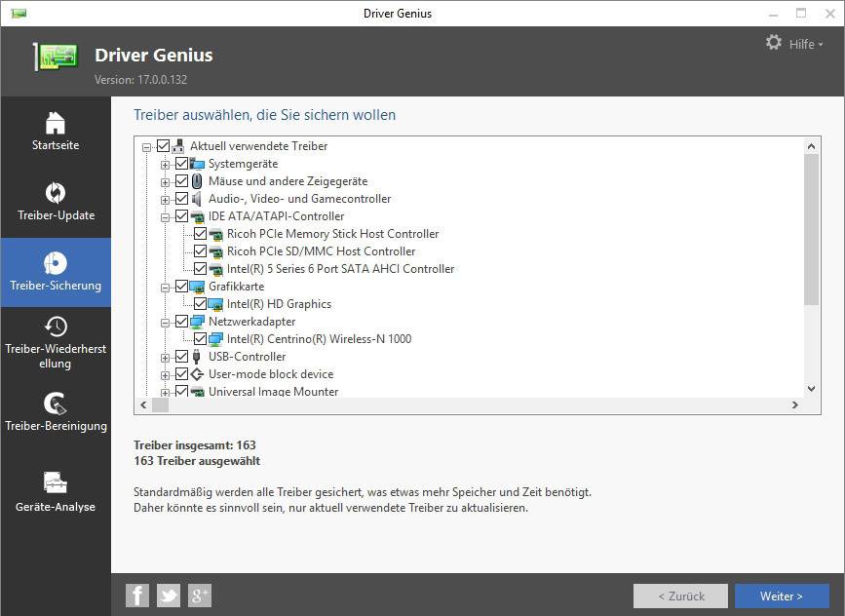Click the Grafikkarte monitor icon

pos(197,287)
